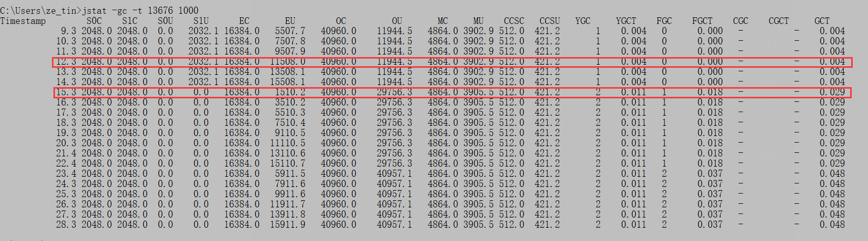Click the timestamp value 15.3

(x=66, y=92)
